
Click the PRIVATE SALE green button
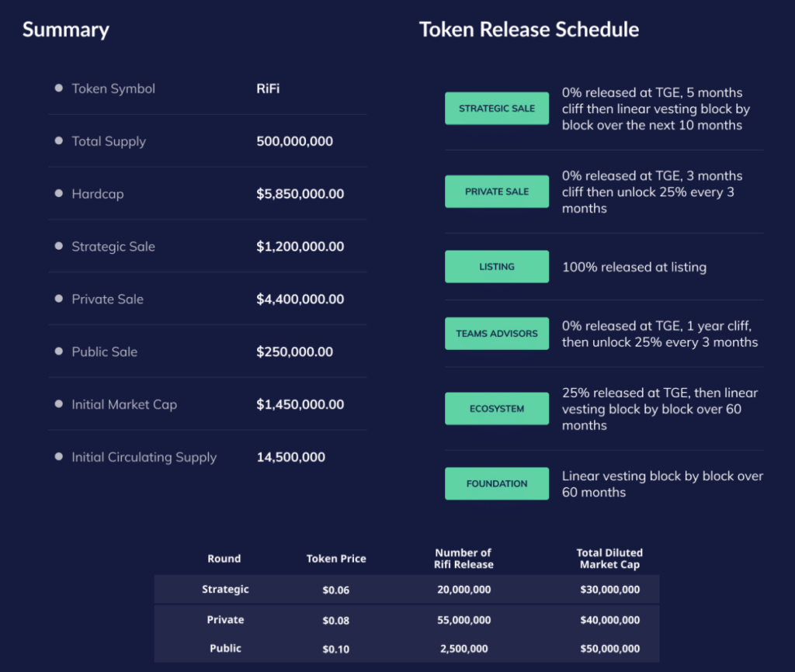point(497,192)
